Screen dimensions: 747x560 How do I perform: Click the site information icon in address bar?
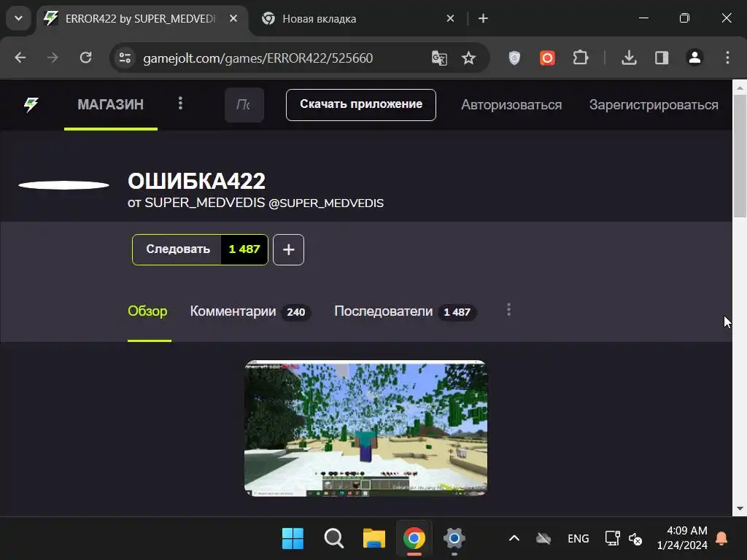[x=125, y=58]
